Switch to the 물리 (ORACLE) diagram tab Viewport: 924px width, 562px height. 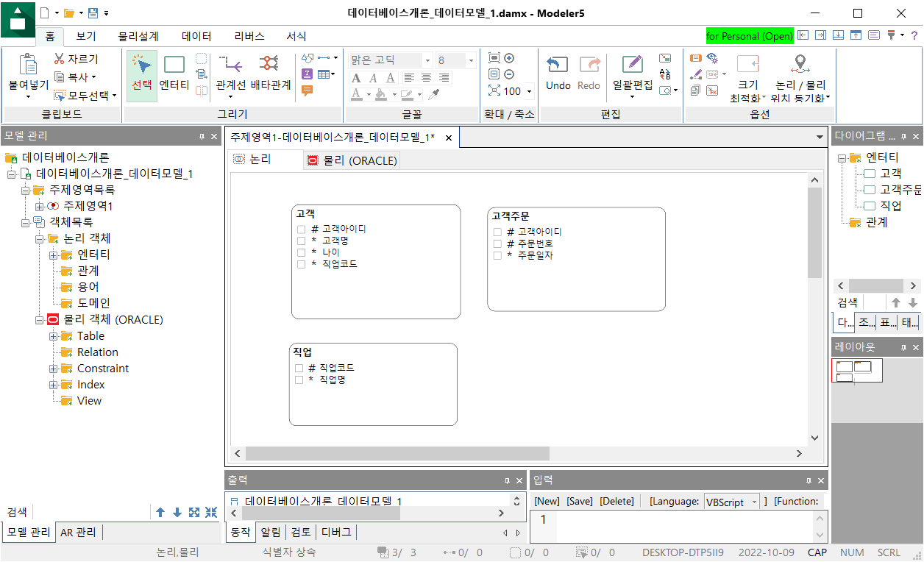(x=352, y=160)
